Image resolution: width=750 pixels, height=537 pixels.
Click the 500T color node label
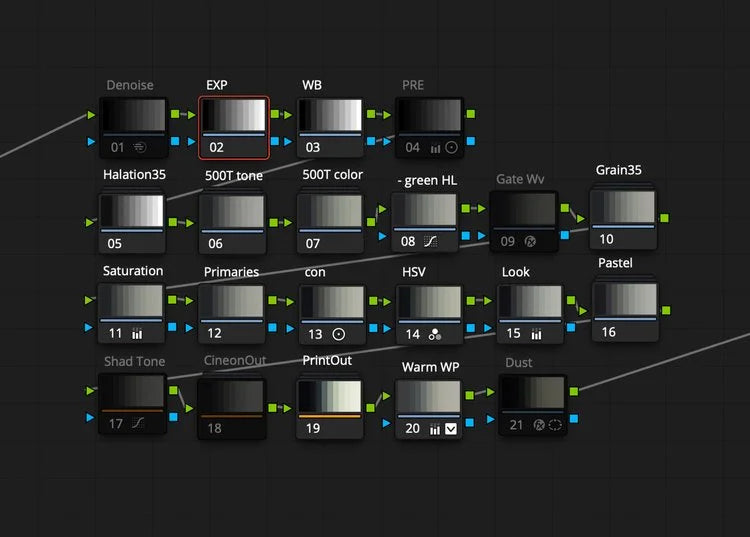pyautogui.click(x=332, y=175)
